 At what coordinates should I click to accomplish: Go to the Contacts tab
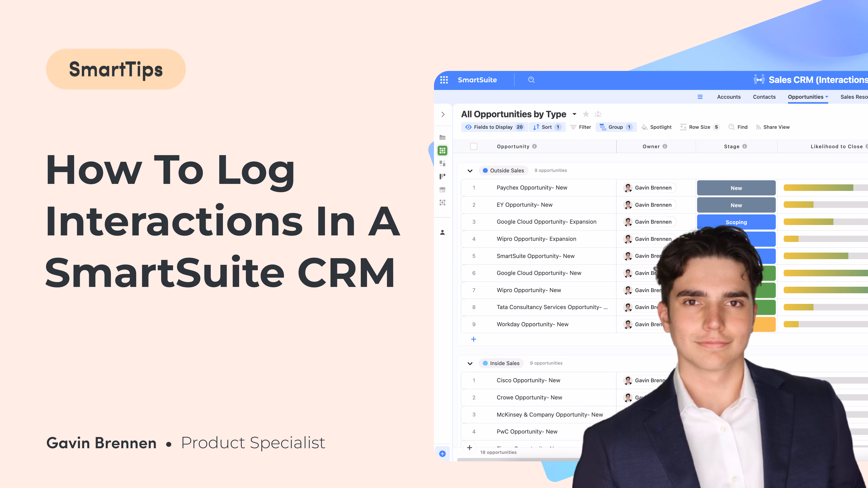click(764, 97)
